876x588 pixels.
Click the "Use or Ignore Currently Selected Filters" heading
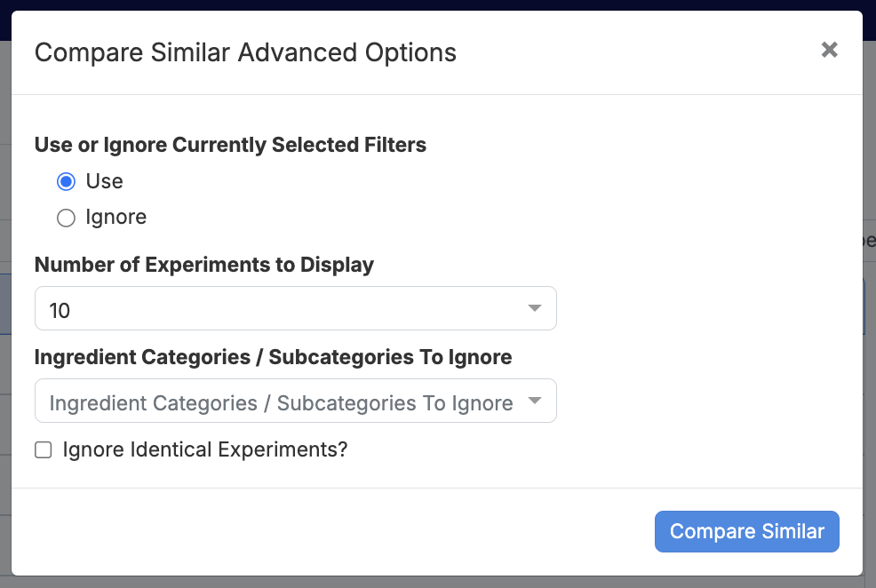point(230,145)
